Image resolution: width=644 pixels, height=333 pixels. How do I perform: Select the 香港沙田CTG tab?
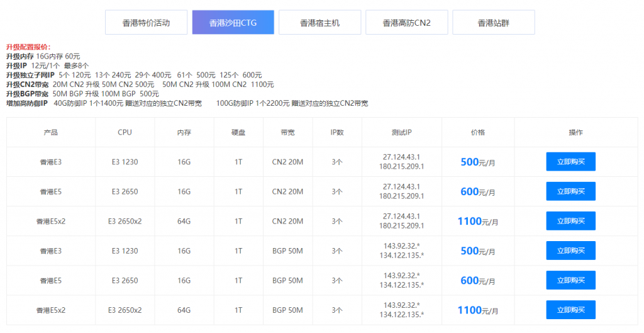(233, 22)
